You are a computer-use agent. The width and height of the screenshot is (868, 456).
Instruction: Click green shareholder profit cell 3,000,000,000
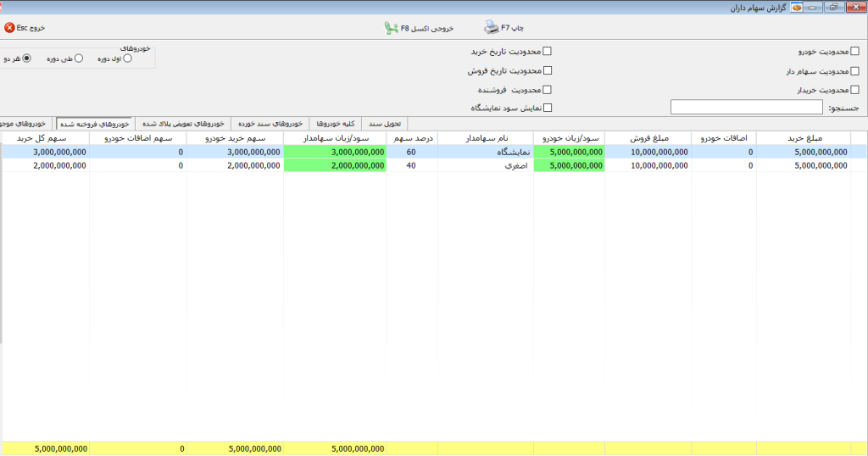335,152
